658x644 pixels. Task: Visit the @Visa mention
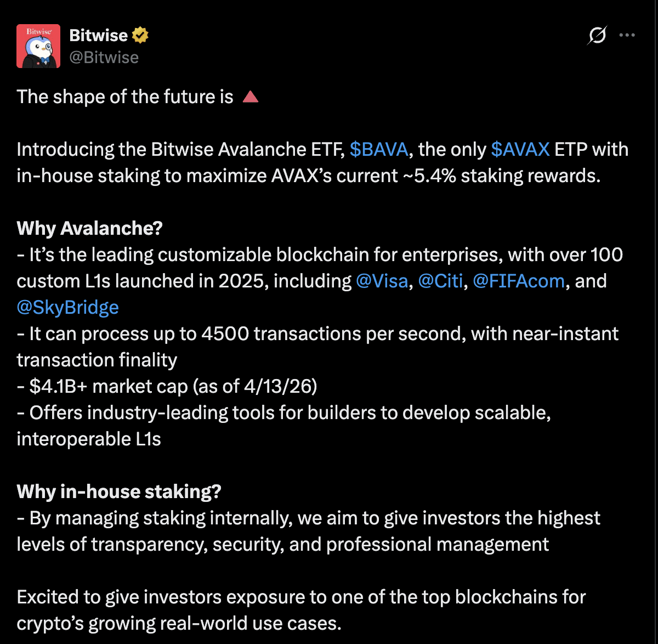pos(382,281)
